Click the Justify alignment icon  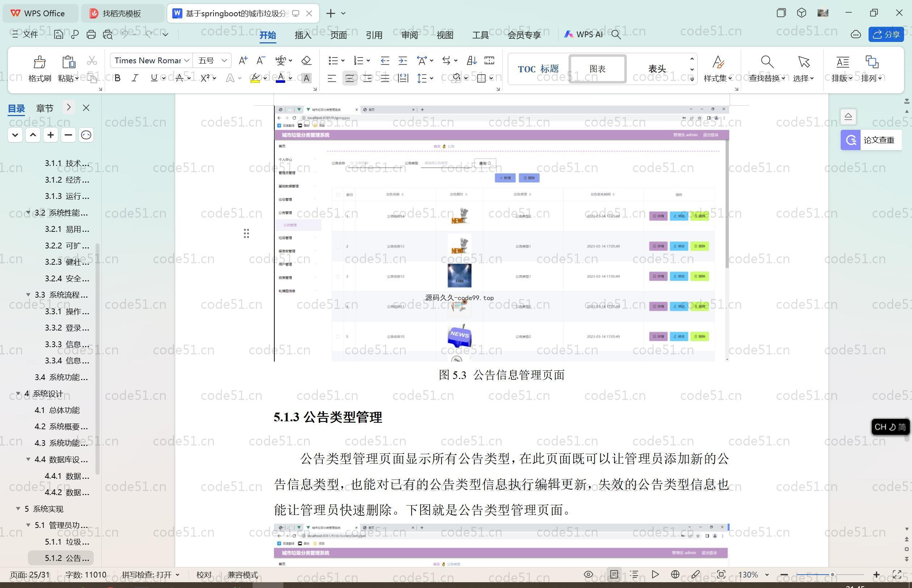coord(385,78)
